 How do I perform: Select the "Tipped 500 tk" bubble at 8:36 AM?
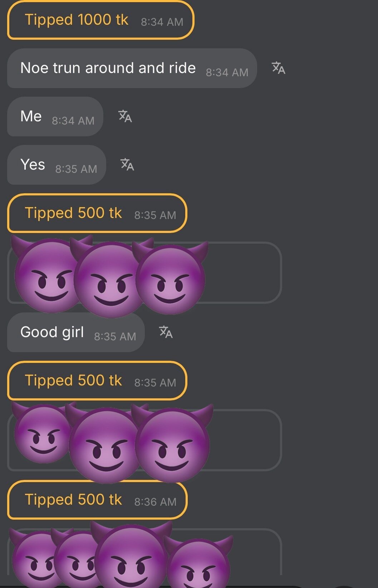[97, 500]
